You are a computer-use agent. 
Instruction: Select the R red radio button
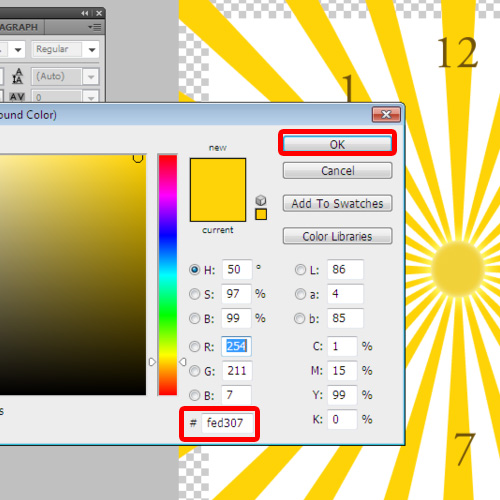pyautogui.click(x=194, y=347)
